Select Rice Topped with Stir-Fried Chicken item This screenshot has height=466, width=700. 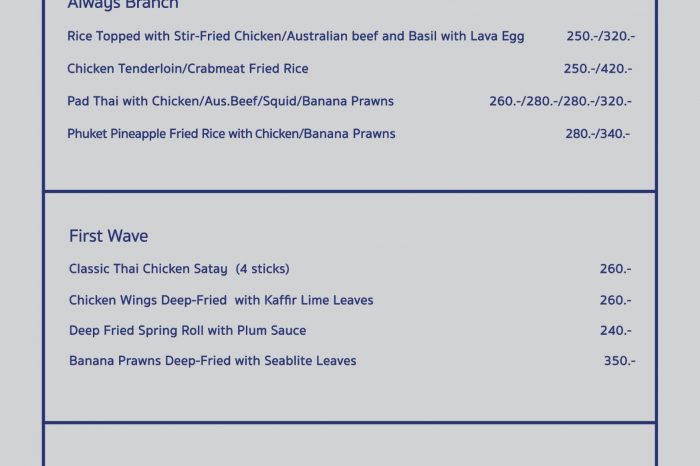[295, 37]
